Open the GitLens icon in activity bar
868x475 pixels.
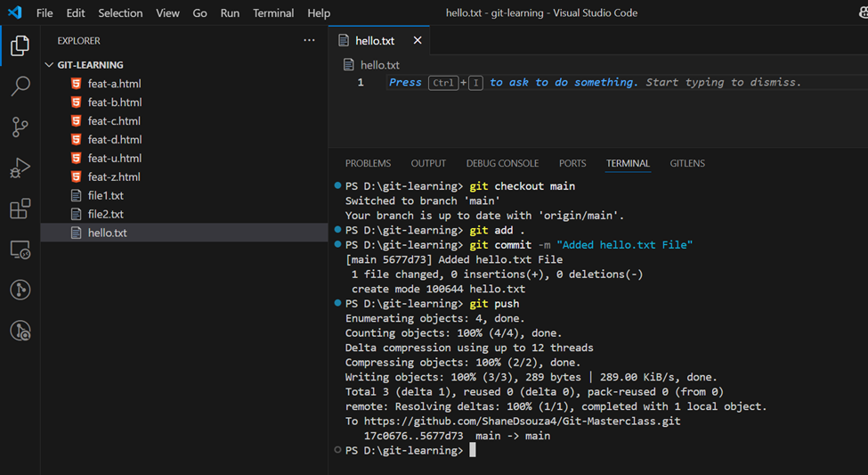tap(20, 290)
